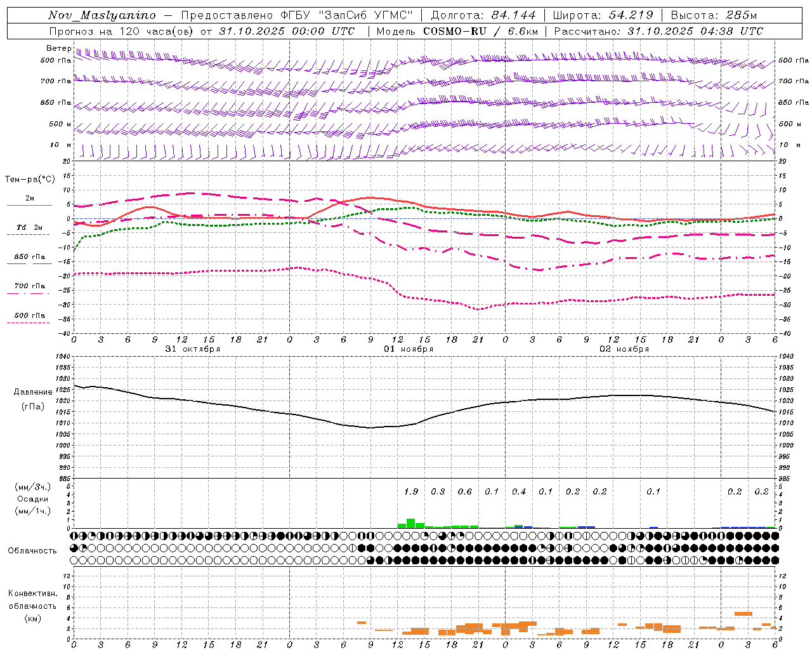Click the station name "Nov_Maslyanino" in the header
Viewport: 812px width, 650px height.
102,15
